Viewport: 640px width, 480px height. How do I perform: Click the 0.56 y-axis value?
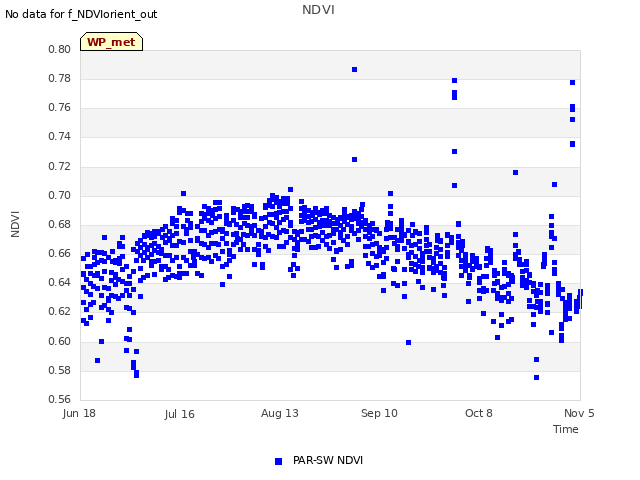tap(60, 399)
